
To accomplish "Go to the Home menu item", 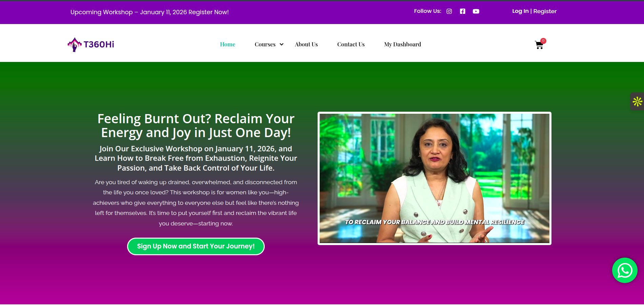I will (227, 44).
